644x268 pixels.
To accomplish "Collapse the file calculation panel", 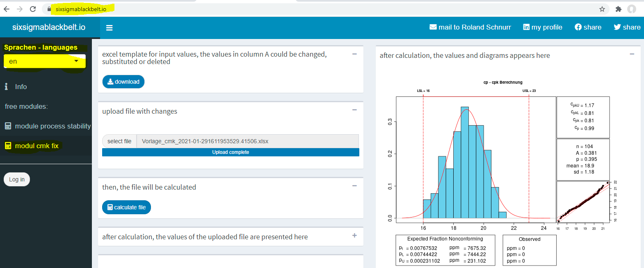I will point(354,186).
